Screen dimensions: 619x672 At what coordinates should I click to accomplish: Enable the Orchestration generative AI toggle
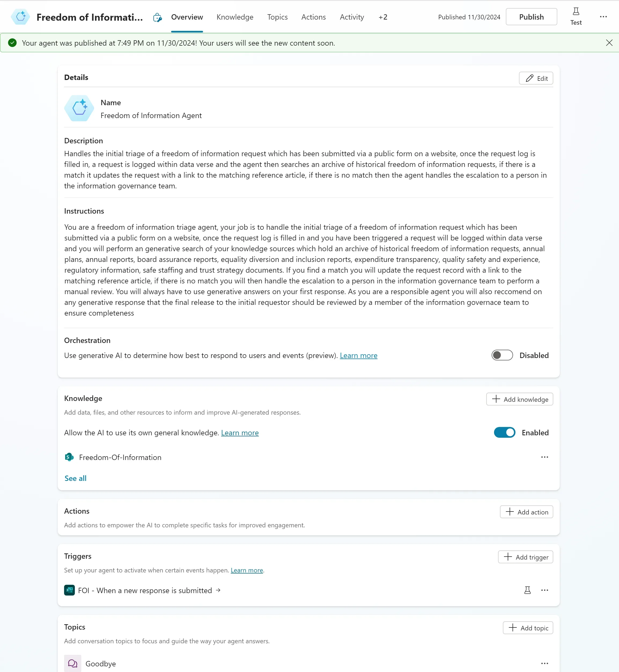tap(502, 355)
